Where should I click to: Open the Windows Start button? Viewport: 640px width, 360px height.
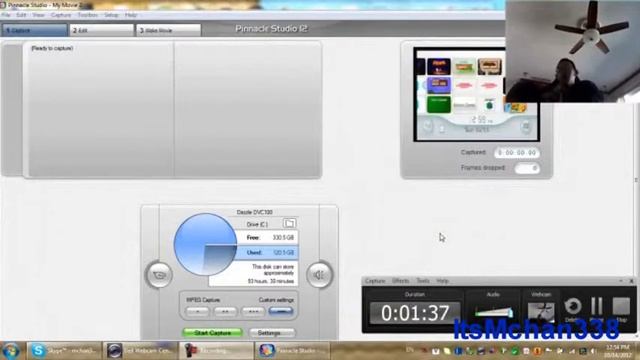point(11,351)
